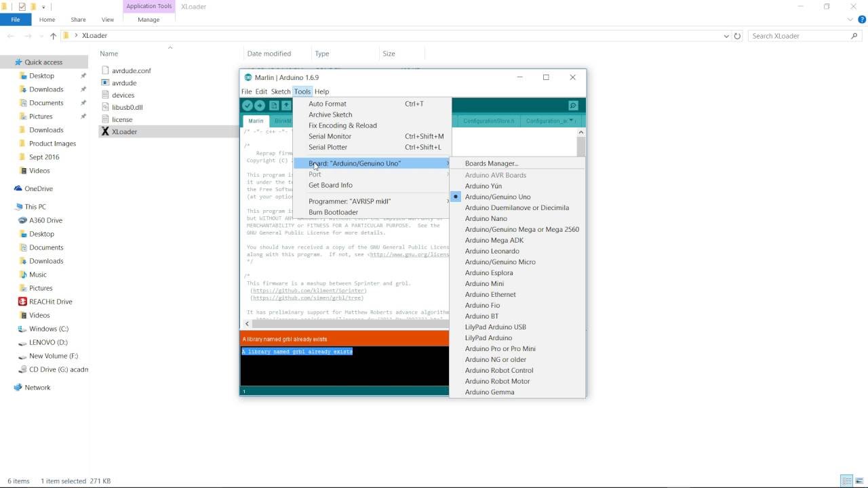This screenshot has height=488, width=868.
Task: Open Quick Access Toolbar customize dropdown
Action: [44, 7]
